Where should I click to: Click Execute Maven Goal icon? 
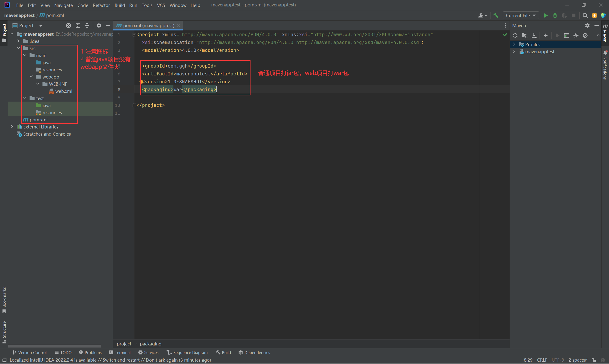pyautogui.click(x=566, y=35)
